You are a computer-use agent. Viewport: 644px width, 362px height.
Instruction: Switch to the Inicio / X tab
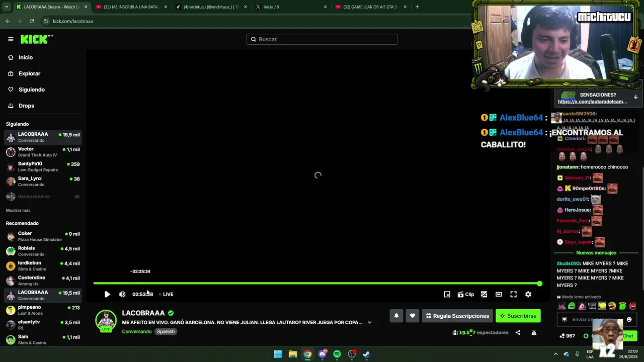coord(291,7)
